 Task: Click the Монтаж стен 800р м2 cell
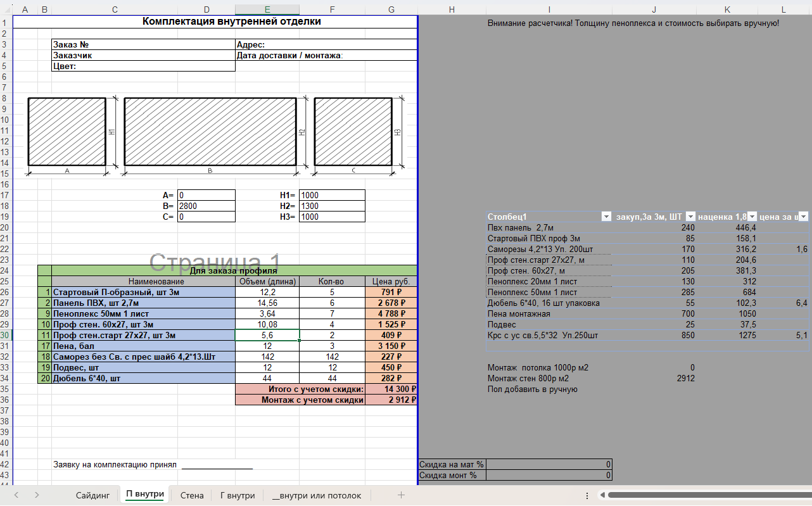tap(549, 378)
